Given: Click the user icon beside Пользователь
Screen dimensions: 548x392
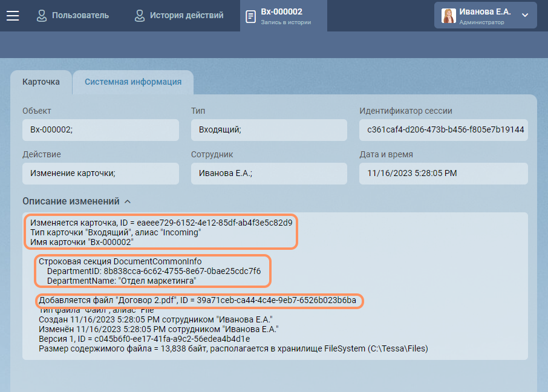Looking at the screenshot, I should (41, 16).
